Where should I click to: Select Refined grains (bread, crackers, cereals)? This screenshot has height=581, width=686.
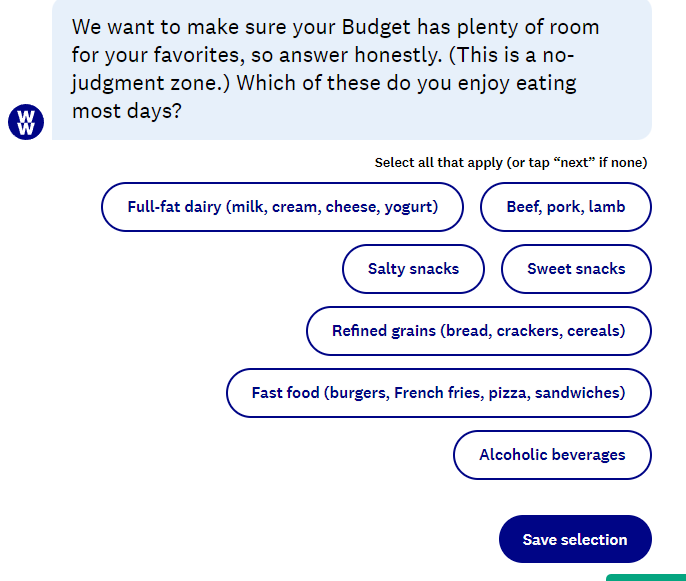[479, 331]
